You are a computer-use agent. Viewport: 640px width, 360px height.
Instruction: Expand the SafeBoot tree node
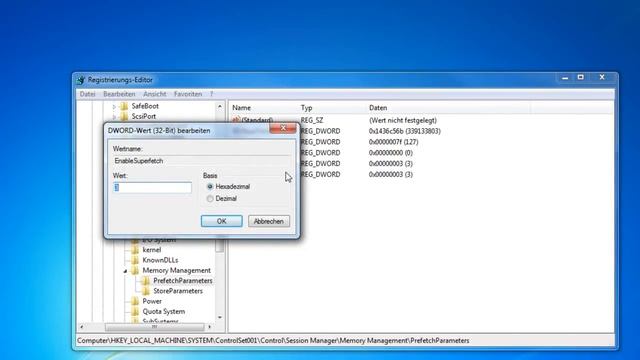[x=114, y=107]
